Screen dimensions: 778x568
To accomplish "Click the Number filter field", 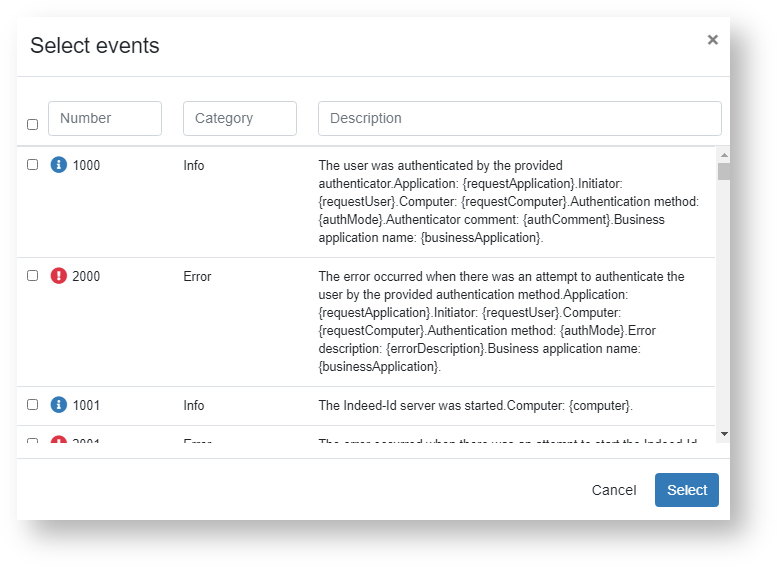I will (x=105, y=118).
